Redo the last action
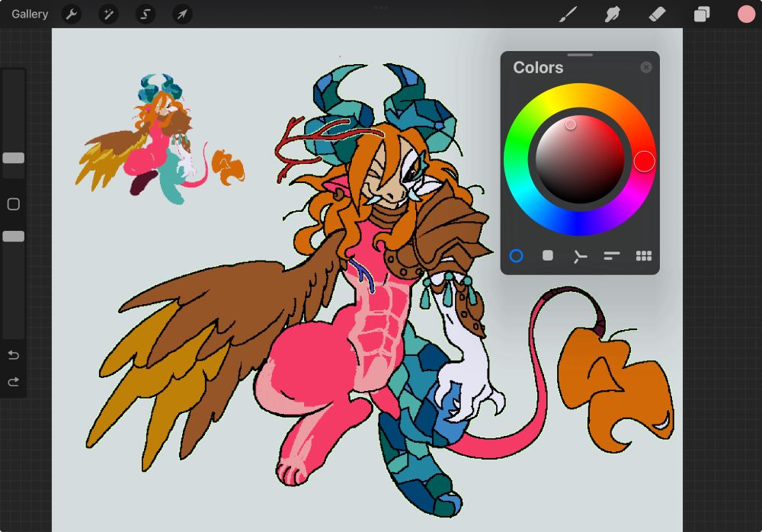This screenshot has height=532, width=762. (14, 382)
